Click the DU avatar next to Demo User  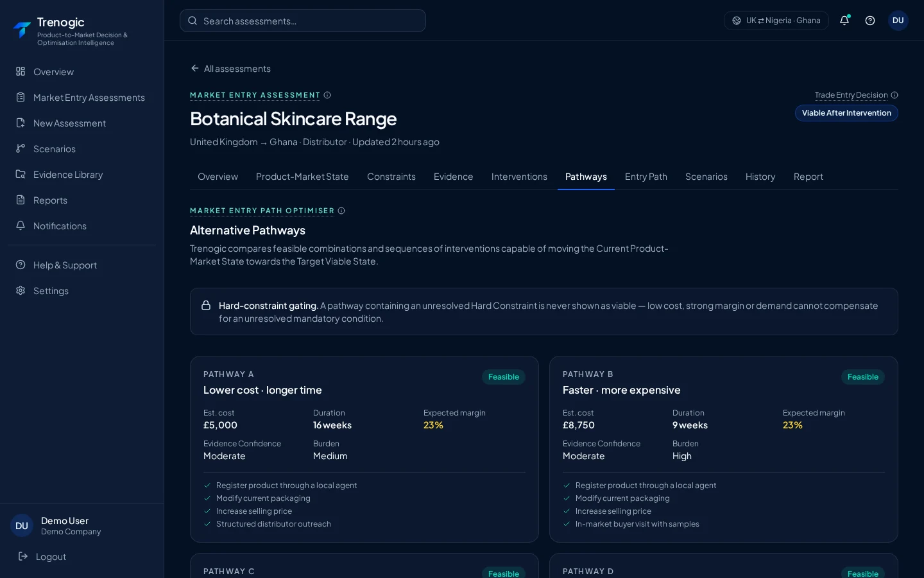click(x=22, y=525)
